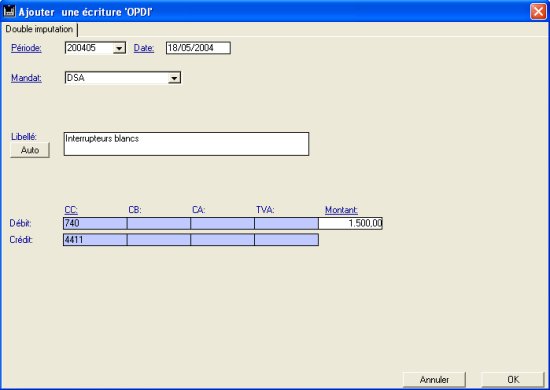Cancel with the Annuler button
Image resolution: width=550 pixels, height=390 pixels.
(434, 379)
